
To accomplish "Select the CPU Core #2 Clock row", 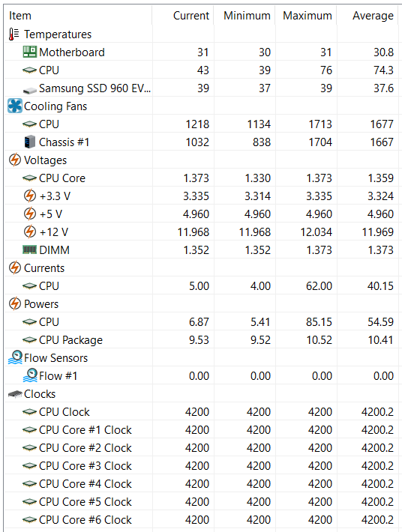I will click(201, 448).
